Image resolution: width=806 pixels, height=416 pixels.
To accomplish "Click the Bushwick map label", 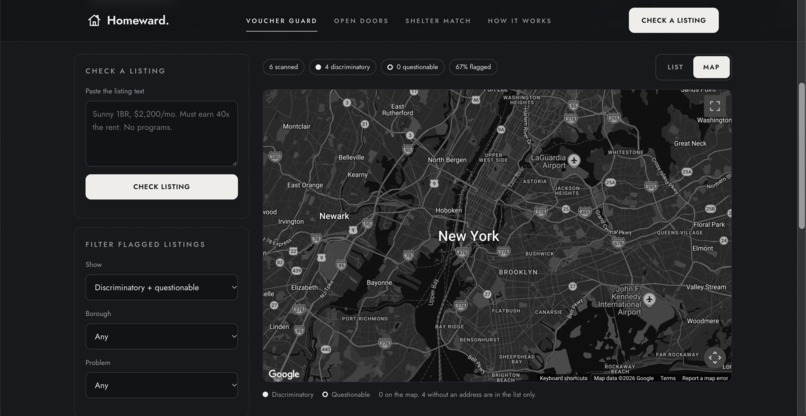I will (539, 254).
